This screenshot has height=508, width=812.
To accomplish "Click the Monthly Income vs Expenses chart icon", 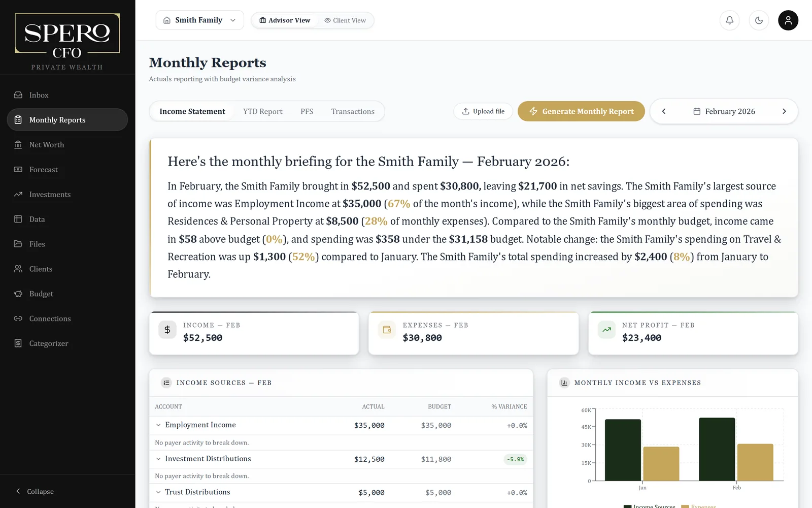I will 564,383.
